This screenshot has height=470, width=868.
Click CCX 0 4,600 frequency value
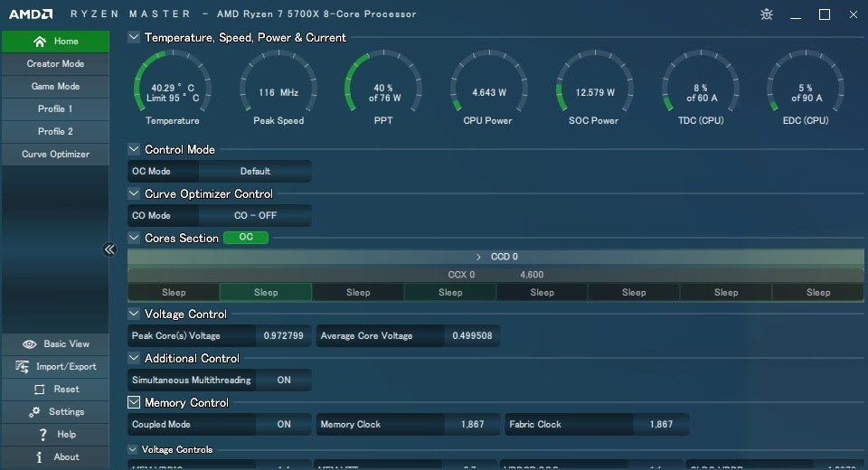[x=532, y=275]
